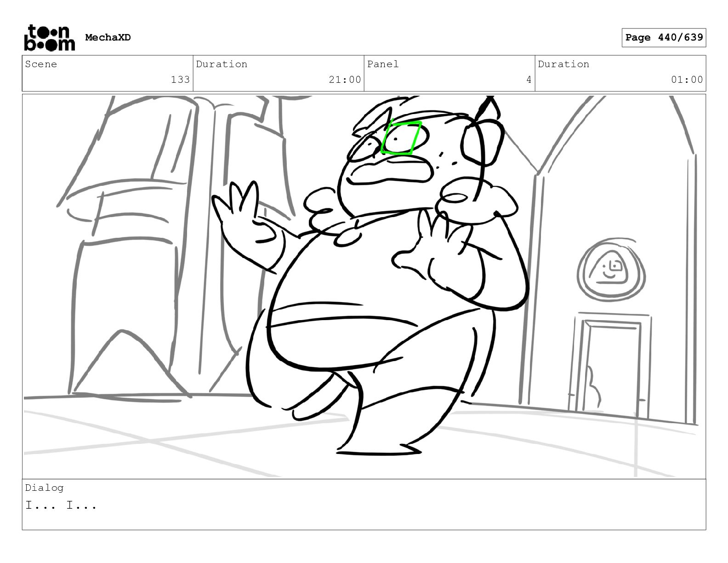Click the Page 440/639 indicator box

click(664, 38)
